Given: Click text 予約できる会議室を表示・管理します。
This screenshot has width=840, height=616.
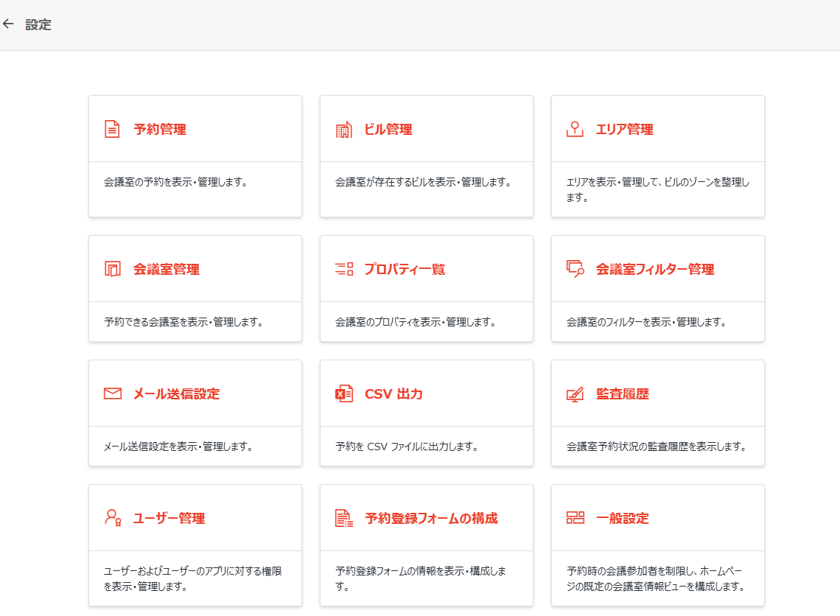Looking at the screenshot, I should [183, 322].
